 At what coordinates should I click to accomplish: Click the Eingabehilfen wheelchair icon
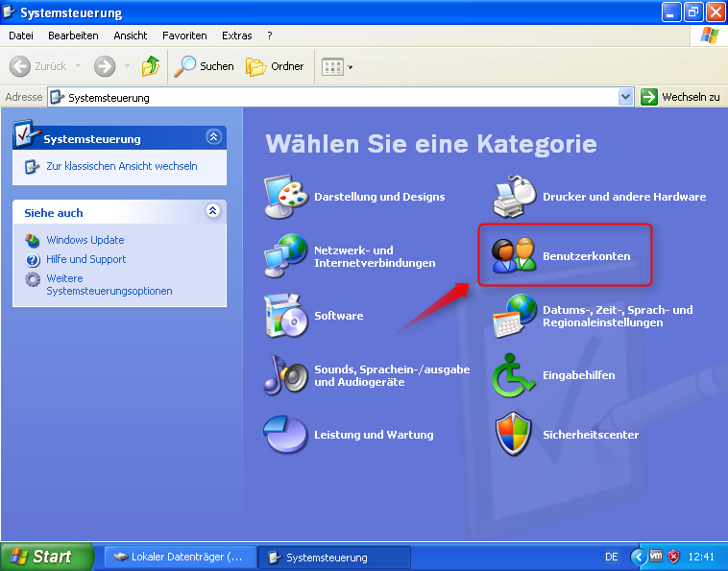(x=514, y=375)
